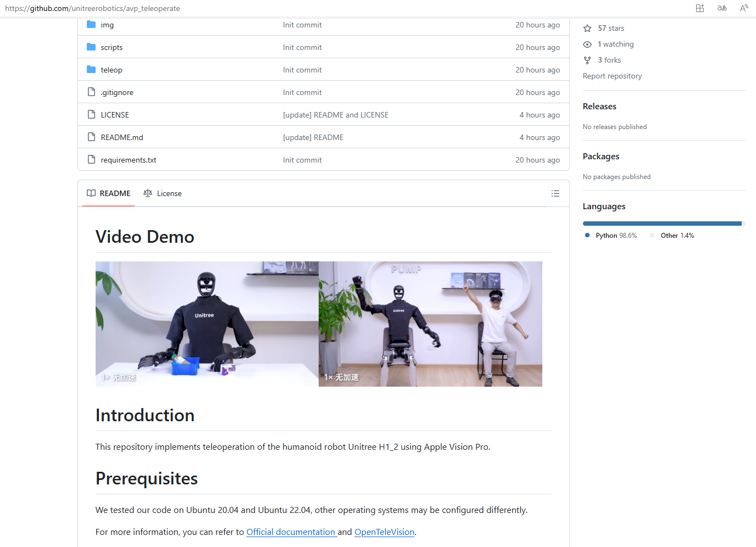Click Report repository link
756x547 pixels.
click(x=612, y=76)
